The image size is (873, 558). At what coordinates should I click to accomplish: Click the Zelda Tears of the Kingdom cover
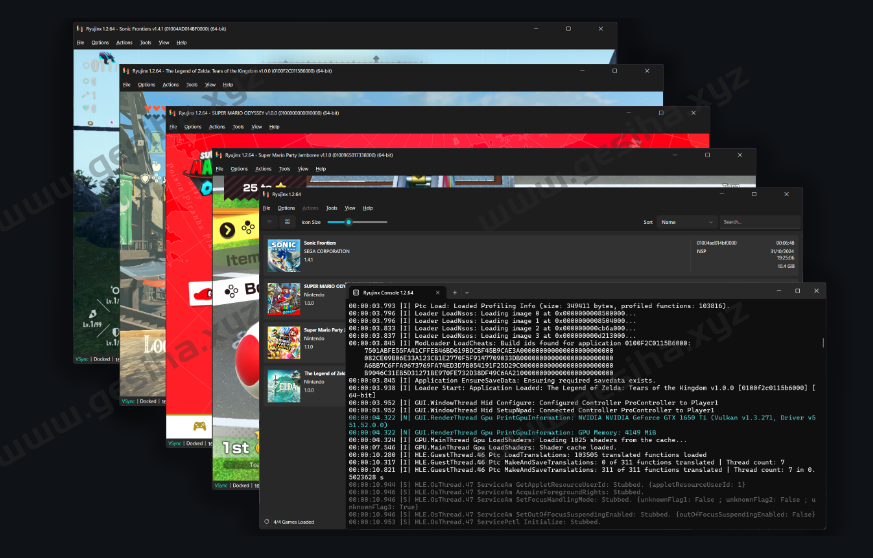tap(281, 383)
